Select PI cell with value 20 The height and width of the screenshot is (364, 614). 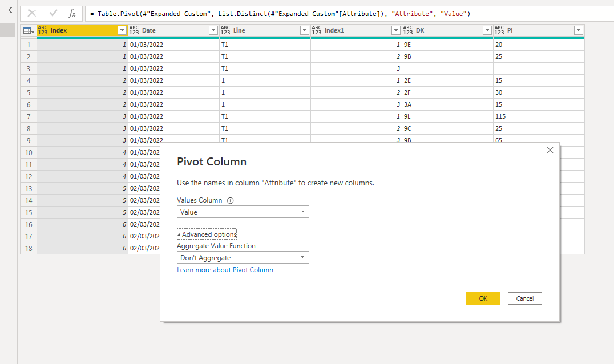(539, 45)
